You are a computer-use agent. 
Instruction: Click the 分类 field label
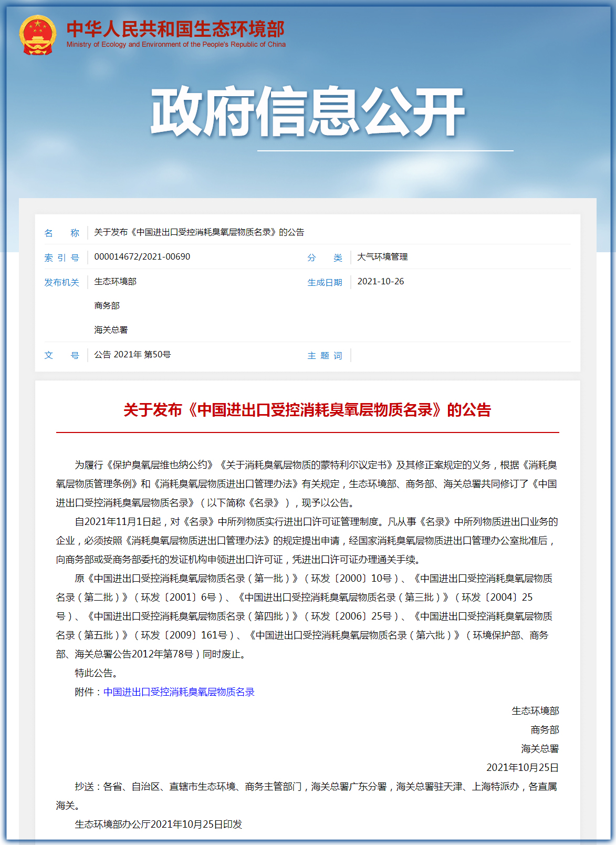coord(325,257)
